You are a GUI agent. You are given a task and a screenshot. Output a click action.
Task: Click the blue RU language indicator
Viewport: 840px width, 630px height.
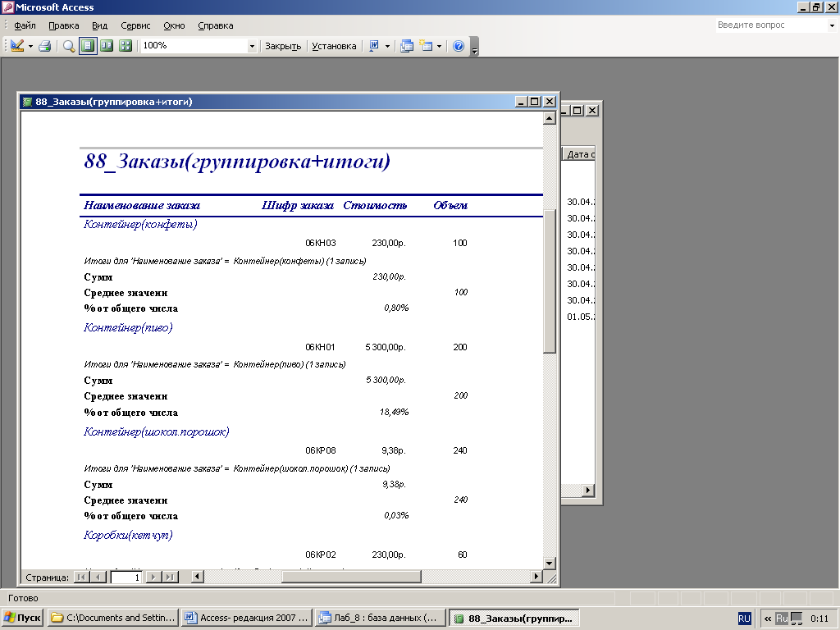[745, 619]
